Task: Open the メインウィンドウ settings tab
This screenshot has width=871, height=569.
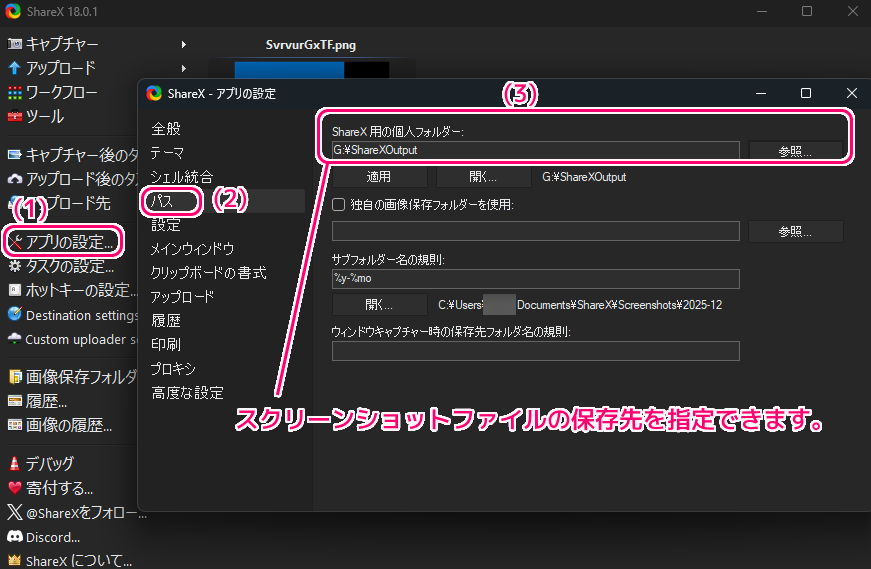Action: tap(192, 249)
